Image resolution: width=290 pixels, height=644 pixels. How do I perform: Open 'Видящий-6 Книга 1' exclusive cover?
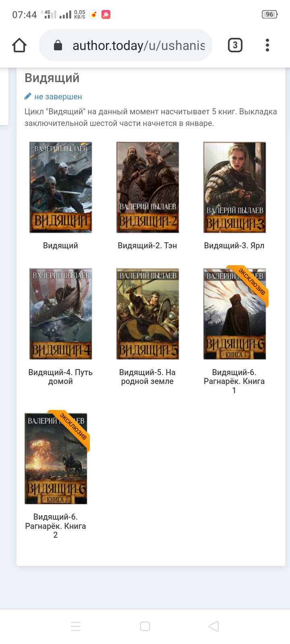tap(234, 314)
